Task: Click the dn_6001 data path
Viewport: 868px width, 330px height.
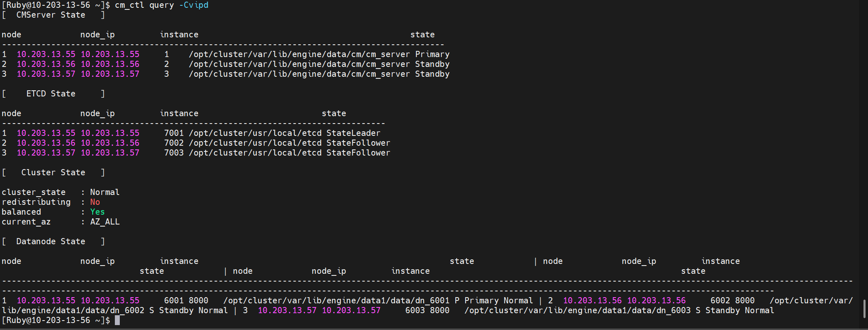Action: [336, 300]
